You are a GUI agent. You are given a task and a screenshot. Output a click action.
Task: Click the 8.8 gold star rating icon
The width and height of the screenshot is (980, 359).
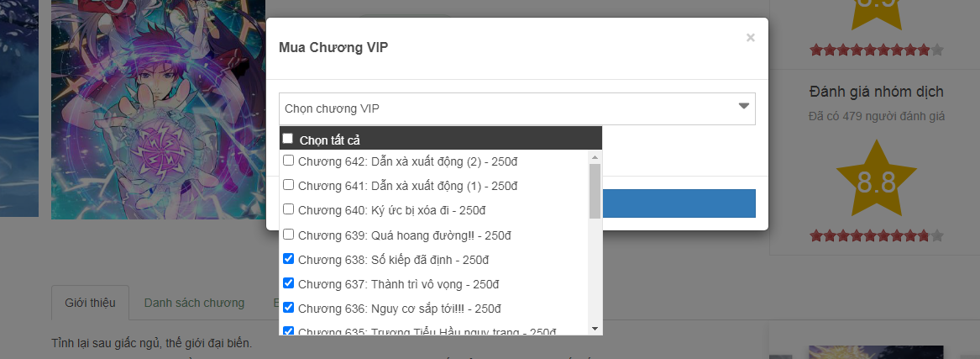click(x=877, y=182)
